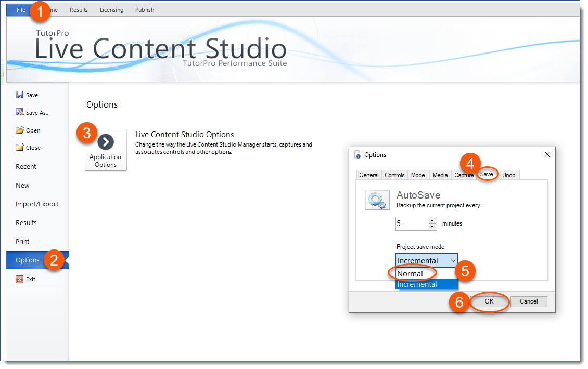Click the Live Content Studio Options heading

185,135
